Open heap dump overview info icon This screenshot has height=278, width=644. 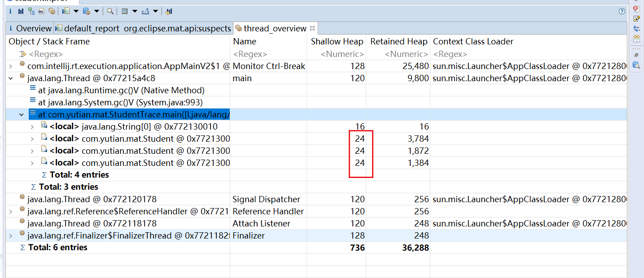click(10, 11)
